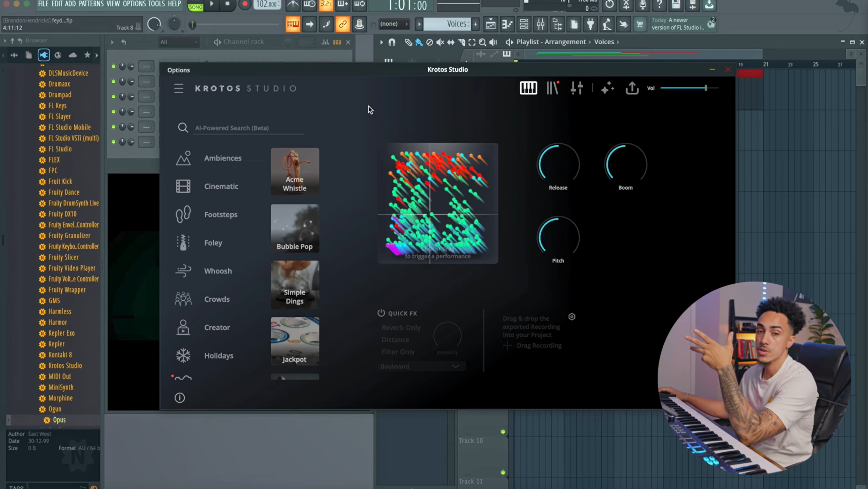The width and height of the screenshot is (868, 489).
Task: Select playlist mute tool
Action: point(440,42)
